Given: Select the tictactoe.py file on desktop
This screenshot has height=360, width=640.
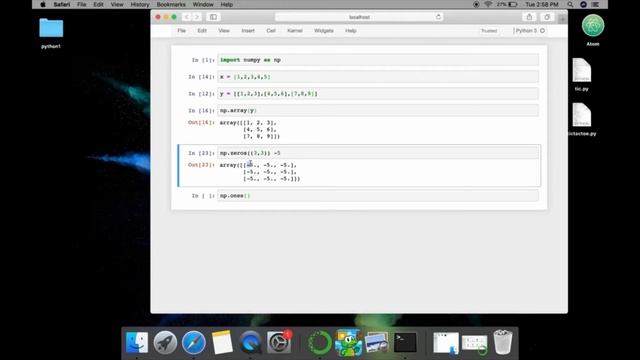Looking at the screenshot, I should tap(582, 115).
